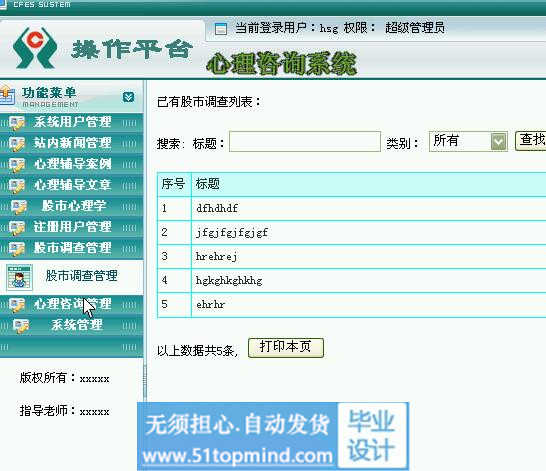This screenshot has height=471, width=546.
Task: Click the 标题 search input field
Action: pos(305,141)
